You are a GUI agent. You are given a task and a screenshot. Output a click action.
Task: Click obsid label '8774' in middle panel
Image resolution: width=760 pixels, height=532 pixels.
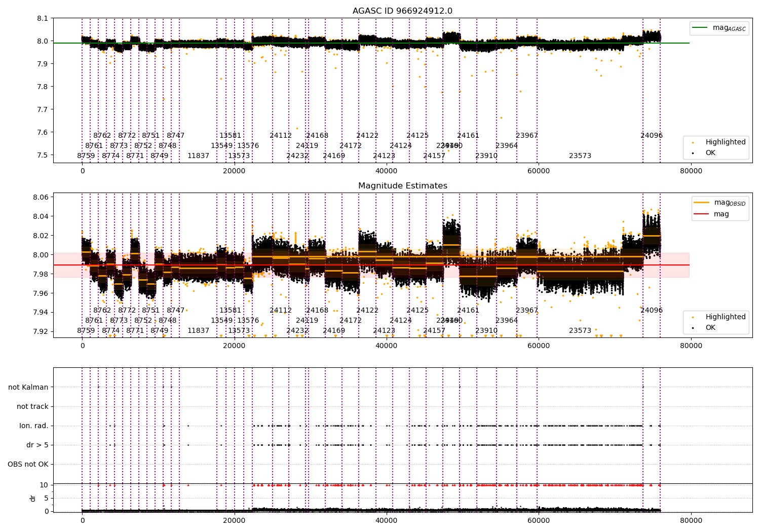[111, 330]
